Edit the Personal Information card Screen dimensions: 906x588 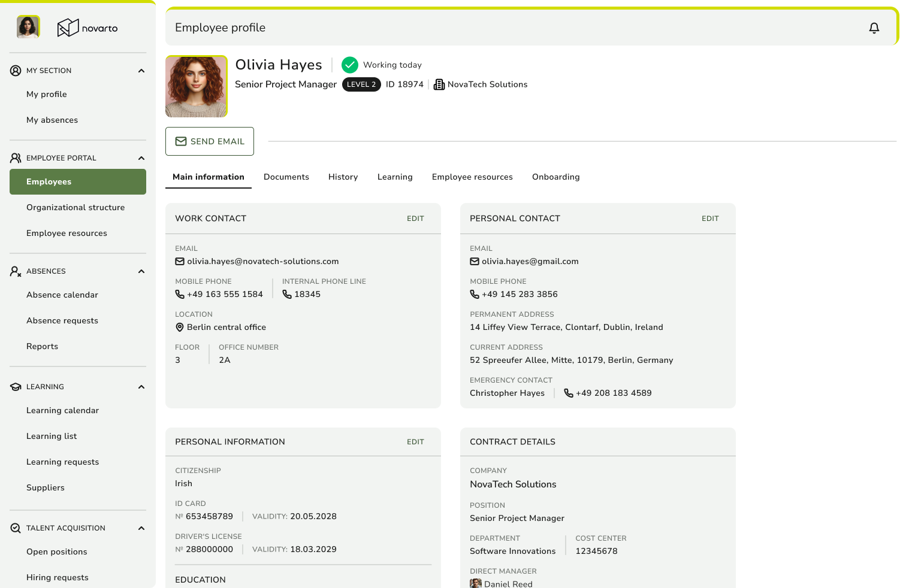(415, 442)
